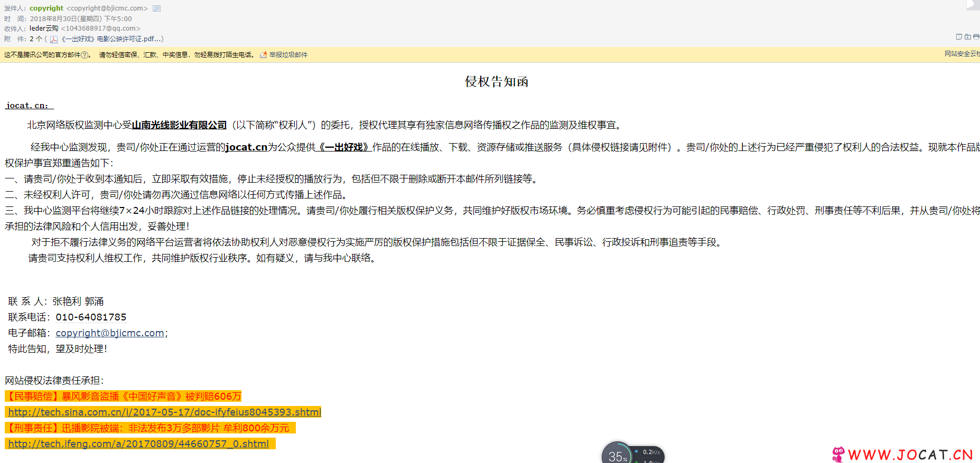
Task: Open tech.ifeng.com article link
Action: click(x=138, y=444)
